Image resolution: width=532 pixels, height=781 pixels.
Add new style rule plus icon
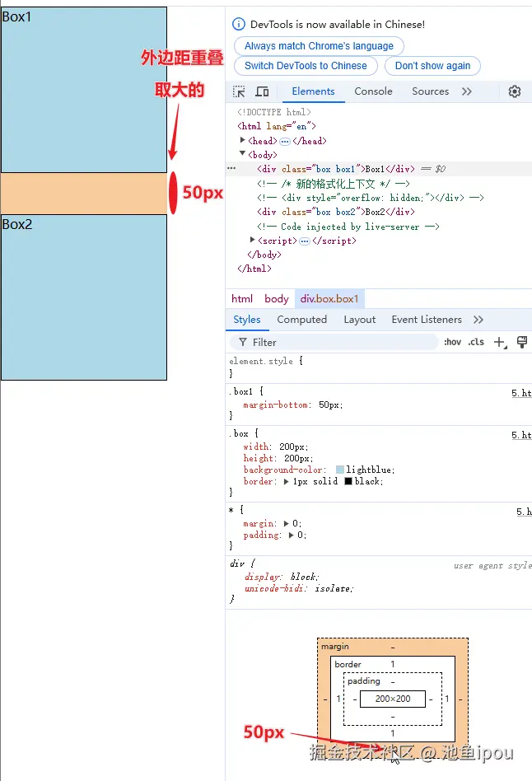point(500,342)
